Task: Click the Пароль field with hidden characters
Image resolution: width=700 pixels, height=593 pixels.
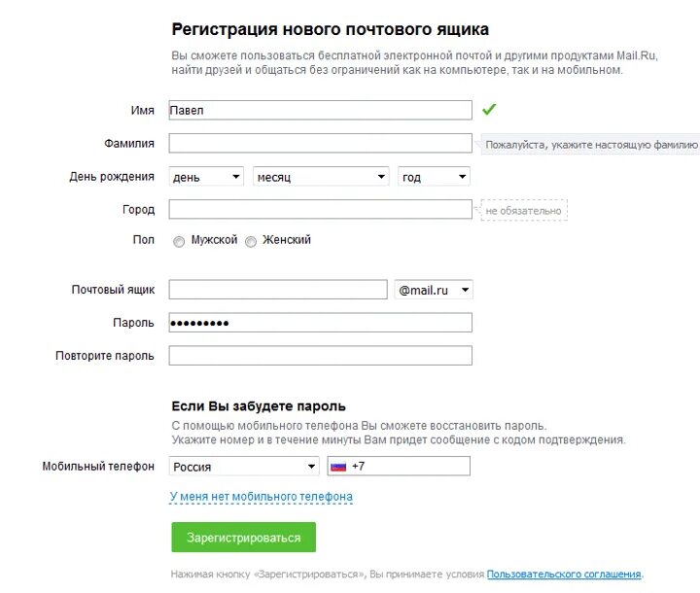Action: point(320,323)
